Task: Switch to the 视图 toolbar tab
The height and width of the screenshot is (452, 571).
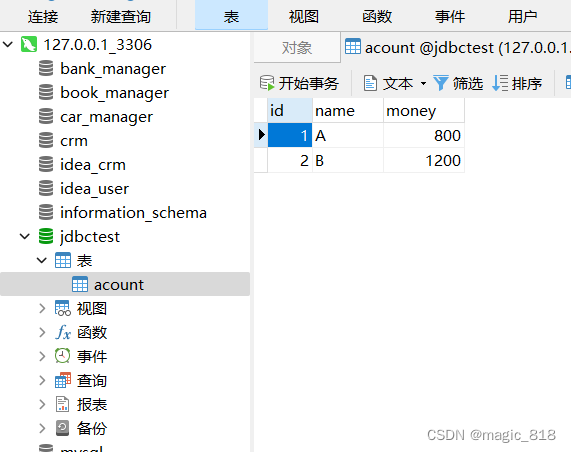Action: 304,16
